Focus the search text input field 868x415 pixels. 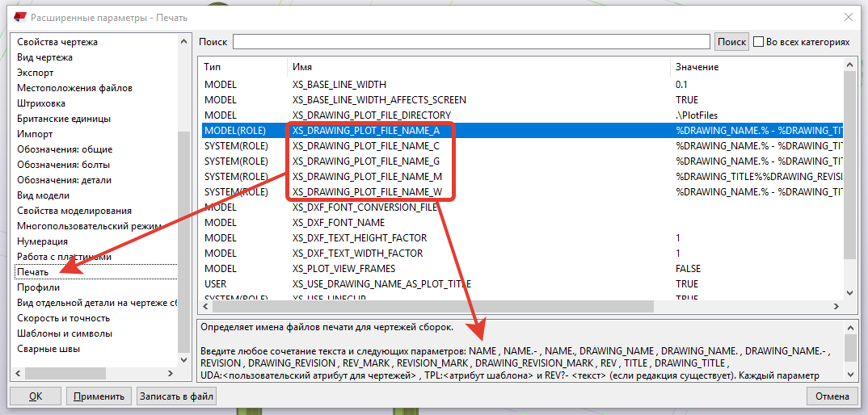coord(472,42)
